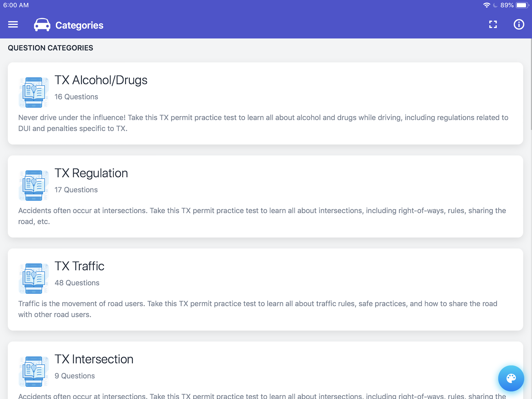Enter fullscreen mode via the expand icon

pyautogui.click(x=493, y=25)
